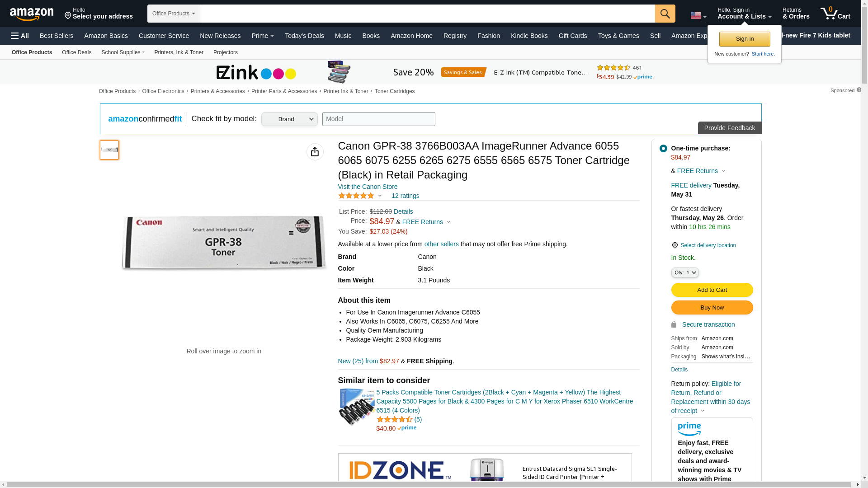Open Today's Deals in navigation bar
868x488 pixels.
304,36
